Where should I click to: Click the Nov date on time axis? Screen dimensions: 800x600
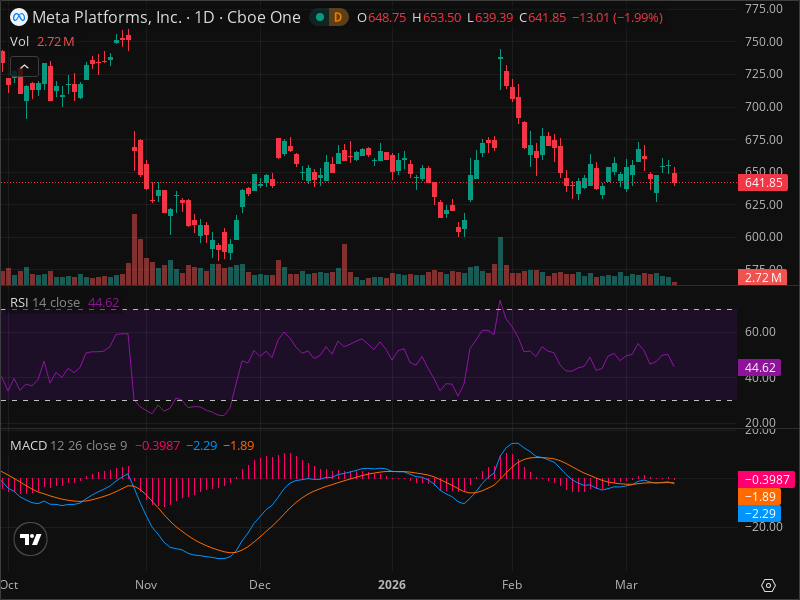tap(146, 585)
